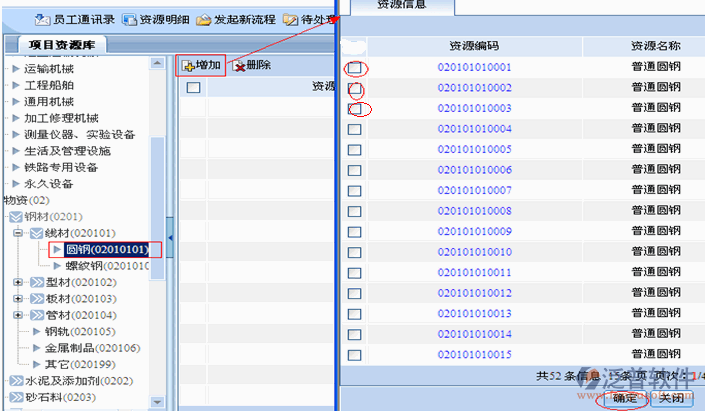Click the 钢材(0201) folder icon
Viewport: 705px width, 411px height.
(x=15, y=217)
